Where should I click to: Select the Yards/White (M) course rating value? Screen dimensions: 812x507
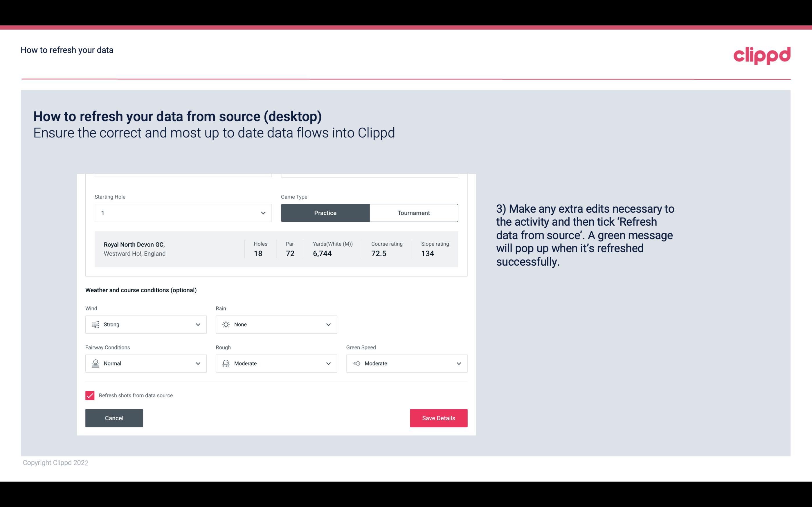coord(322,253)
